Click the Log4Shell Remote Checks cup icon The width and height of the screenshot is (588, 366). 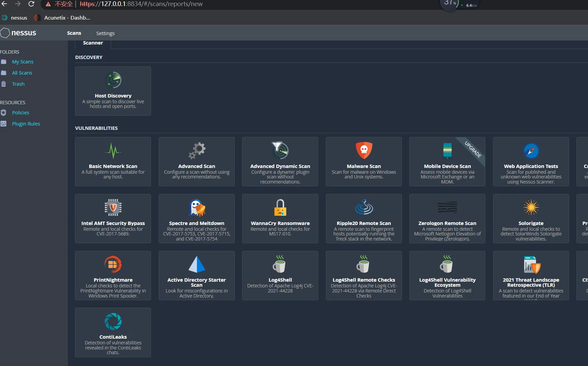[x=363, y=264]
